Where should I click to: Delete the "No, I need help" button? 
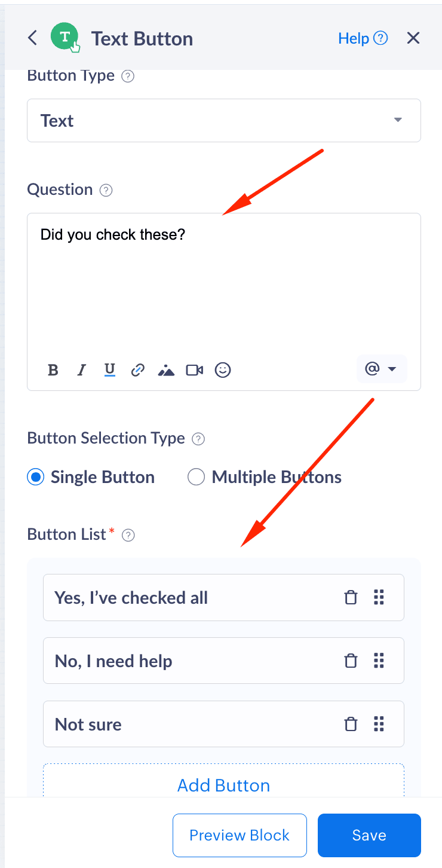tap(351, 661)
